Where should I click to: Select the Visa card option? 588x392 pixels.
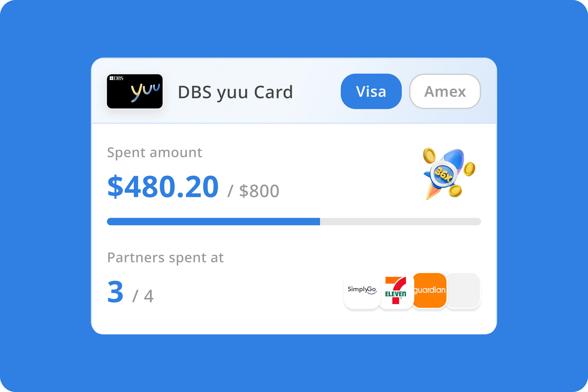(371, 91)
